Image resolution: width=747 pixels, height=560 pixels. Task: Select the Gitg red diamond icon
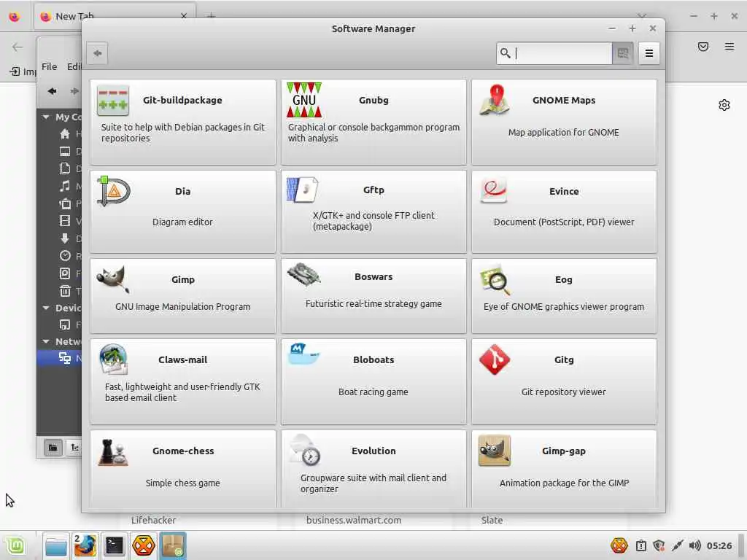coord(495,359)
